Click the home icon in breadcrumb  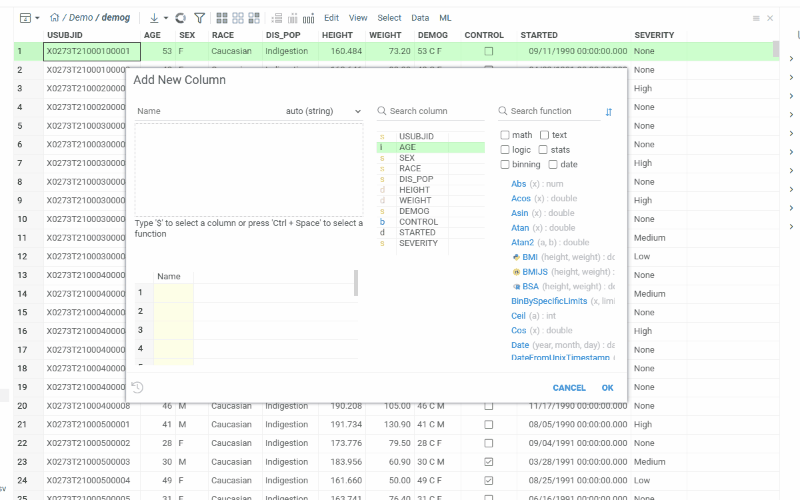[54, 18]
